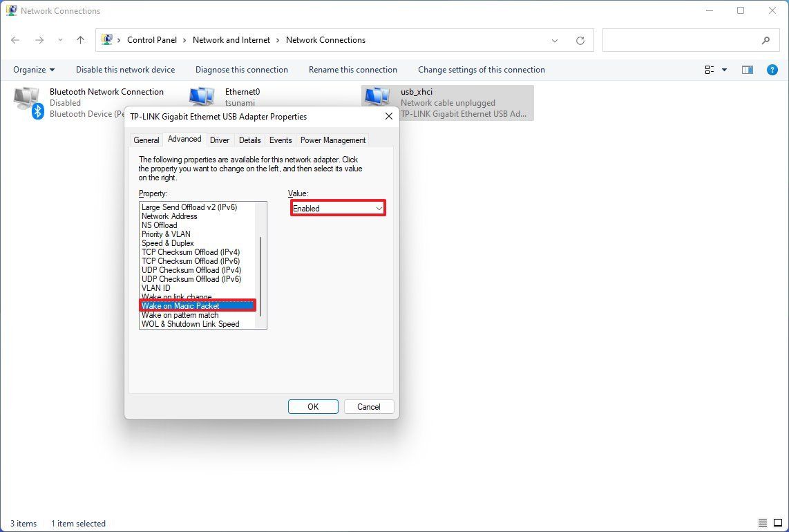Open help with the question mark icon
Viewport: 789px width, 532px height.
tap(772, 69)
